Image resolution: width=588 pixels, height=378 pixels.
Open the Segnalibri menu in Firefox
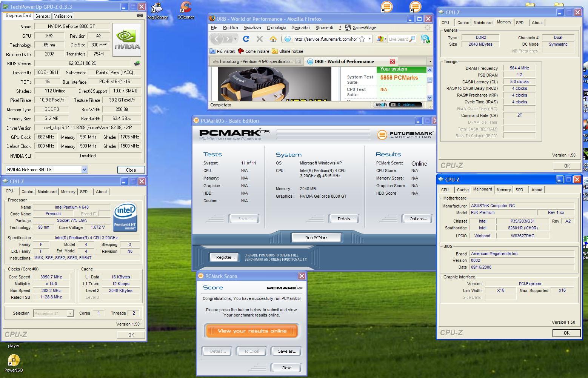coord(301,28)
